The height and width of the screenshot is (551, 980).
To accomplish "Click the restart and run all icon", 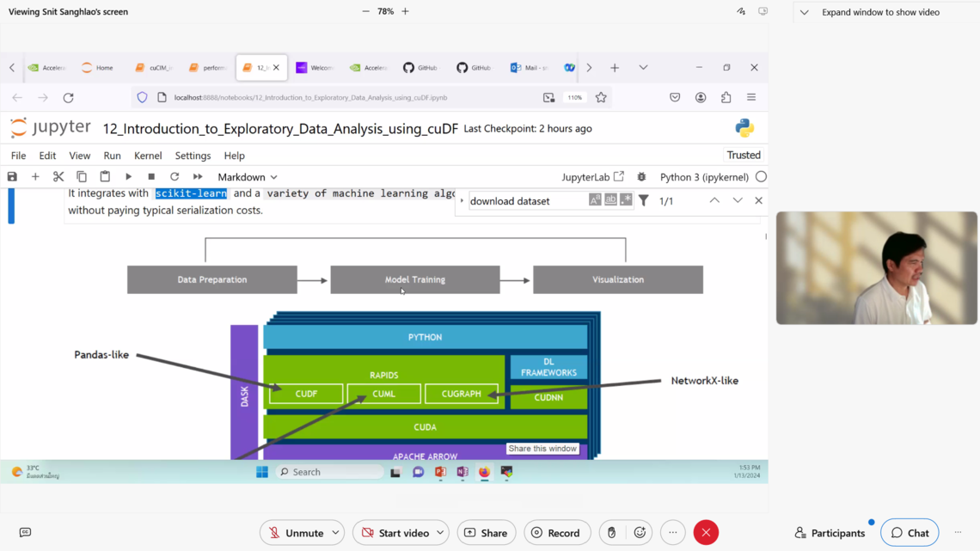I will tap(198, 177).
